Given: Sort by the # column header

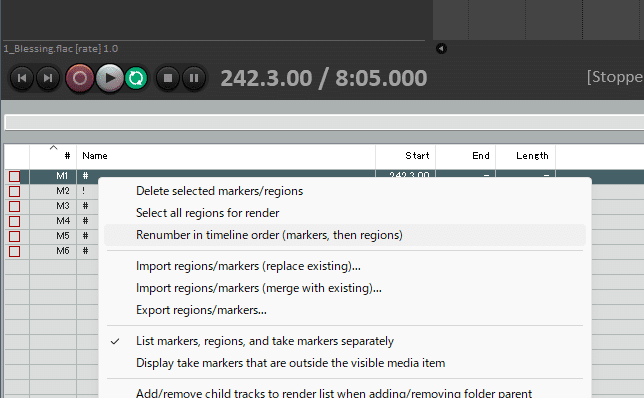Looking at the screenshot, I should 53,156.
